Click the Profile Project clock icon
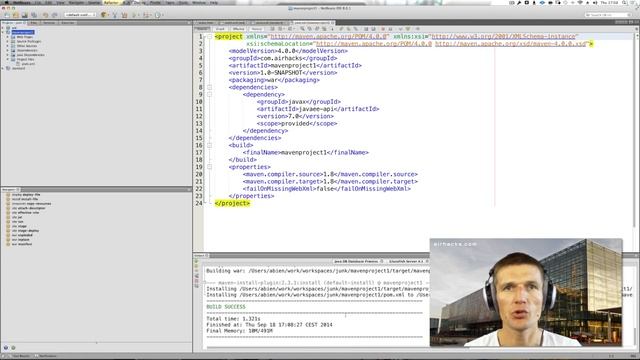The height and width of the screenshot is (360, 640). click(158, 15)
